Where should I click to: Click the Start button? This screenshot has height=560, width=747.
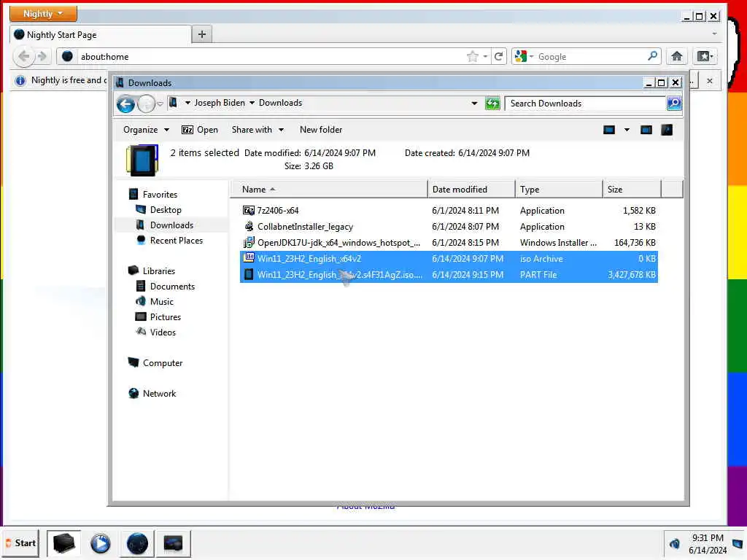tap(21, 542)
